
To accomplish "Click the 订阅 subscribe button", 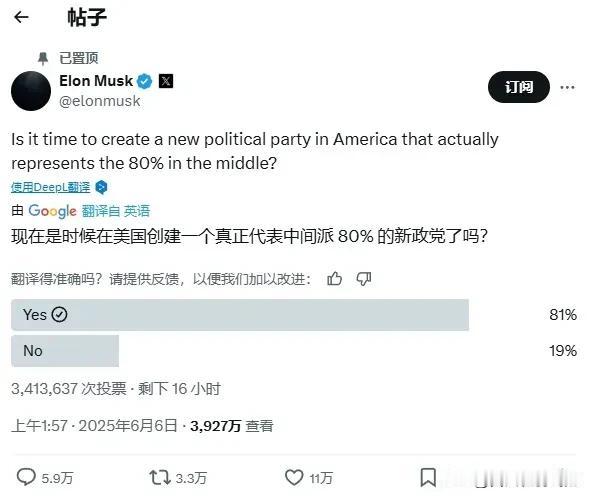I will [519, 87].
